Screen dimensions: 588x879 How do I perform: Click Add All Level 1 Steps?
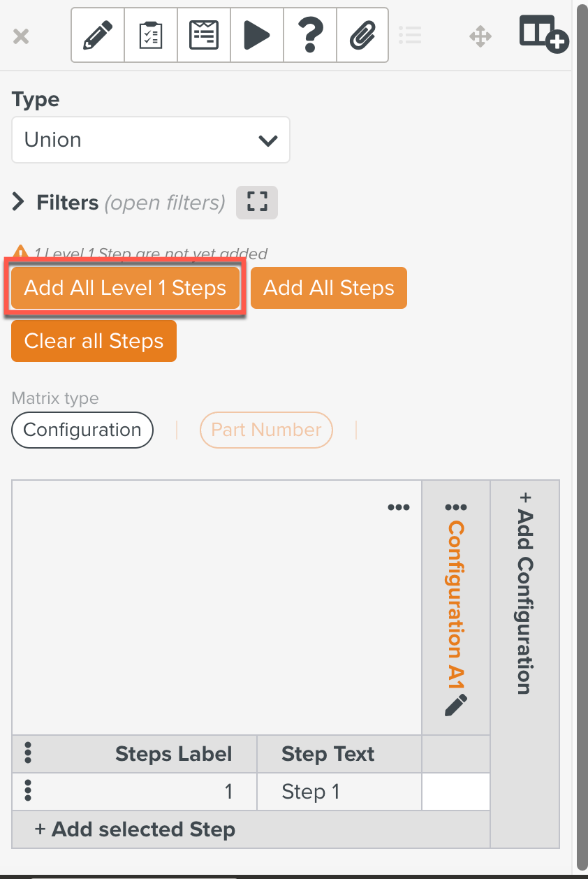pos(125,287)
